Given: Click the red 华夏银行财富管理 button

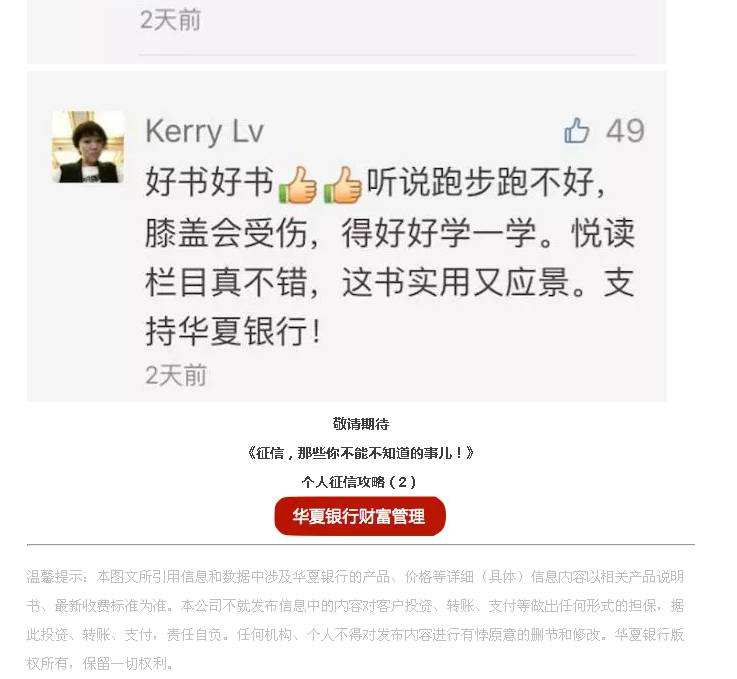Looking at the screenshot, I should (360, 516).
